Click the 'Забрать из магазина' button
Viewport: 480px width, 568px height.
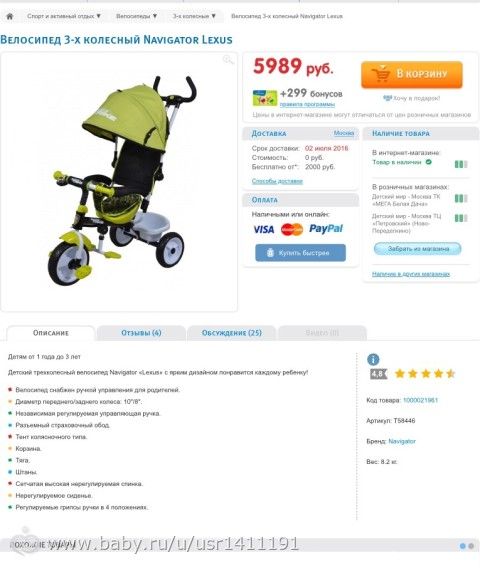pos(417,249)
